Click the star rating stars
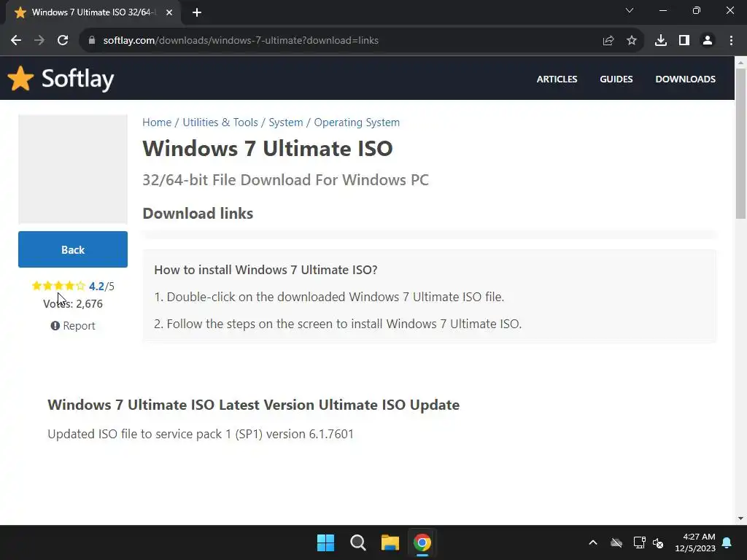The height and width of the screenshot is (560, 747). pyautogui.click(x=58, y=286)
